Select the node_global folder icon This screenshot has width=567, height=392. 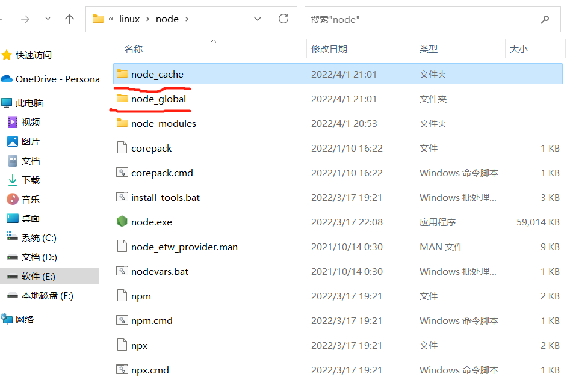[122, 98]
